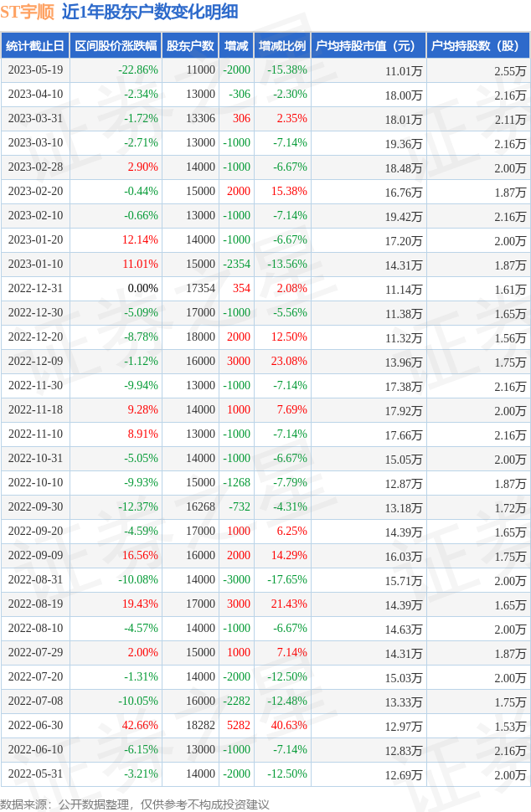Click the -22.86% price change value
This screenshot has width=531, height=812.
coord(138,70)
